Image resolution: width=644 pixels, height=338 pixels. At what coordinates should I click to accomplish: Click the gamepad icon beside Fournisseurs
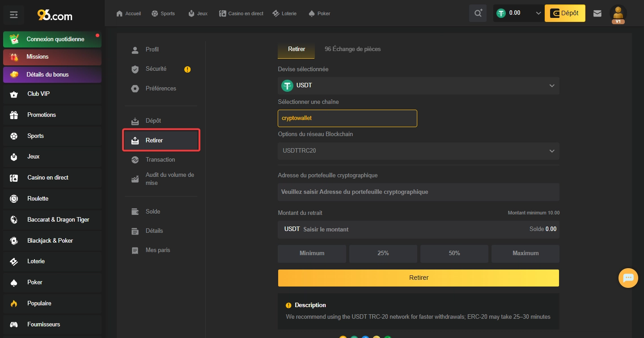14,325
